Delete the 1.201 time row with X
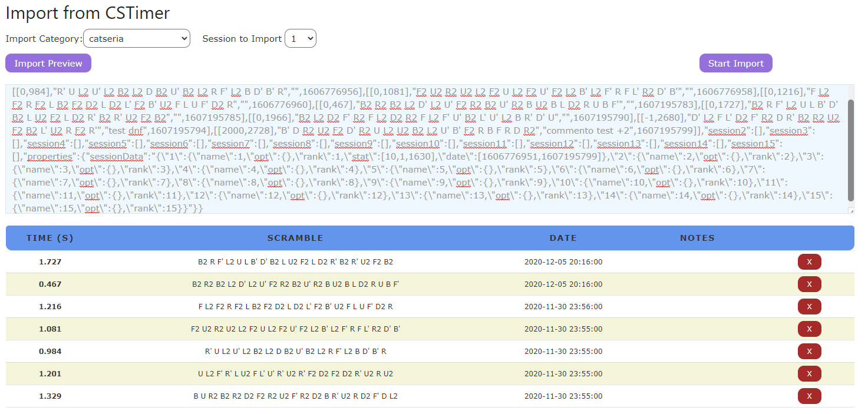Viewport: 868px width, 414px height. pos(809,374)
